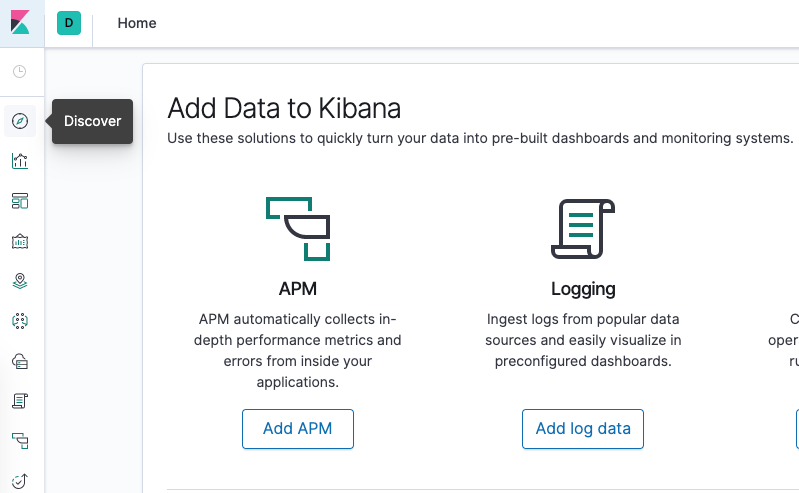Click the Logging card title
The width and height of the screenshot is (799, 493).
[583, 289]
